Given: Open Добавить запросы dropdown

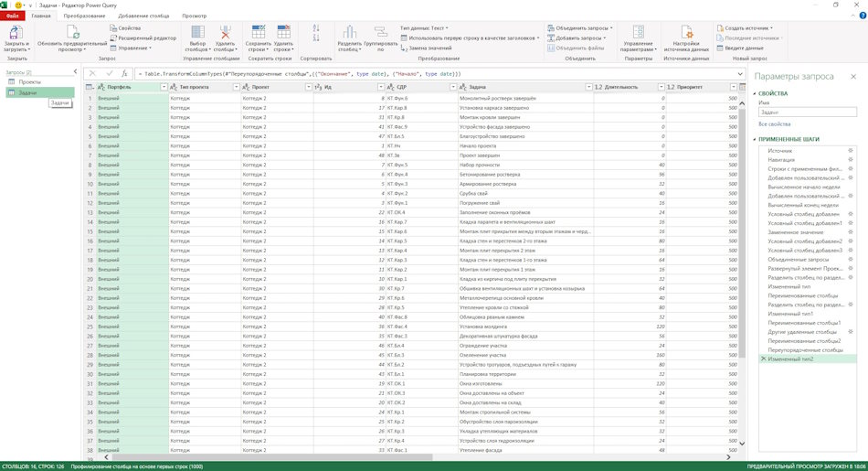Looking at the screenshot, I should (577, 37).
